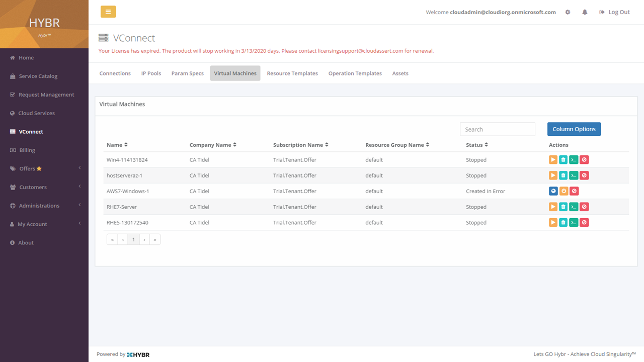Start the RHE5-130172540 virtual machine
Viewport: 644px width, 362px height.
(553, 222)
